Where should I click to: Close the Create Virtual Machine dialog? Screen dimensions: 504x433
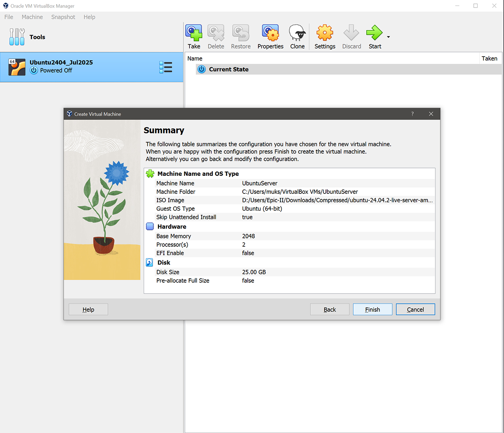click(x=431, y=114)
